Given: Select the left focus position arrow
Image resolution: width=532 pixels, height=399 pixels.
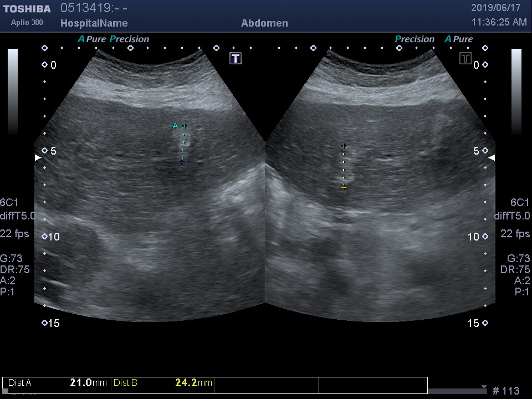Looking at the screenshot, I should click(x=38, y=158).
